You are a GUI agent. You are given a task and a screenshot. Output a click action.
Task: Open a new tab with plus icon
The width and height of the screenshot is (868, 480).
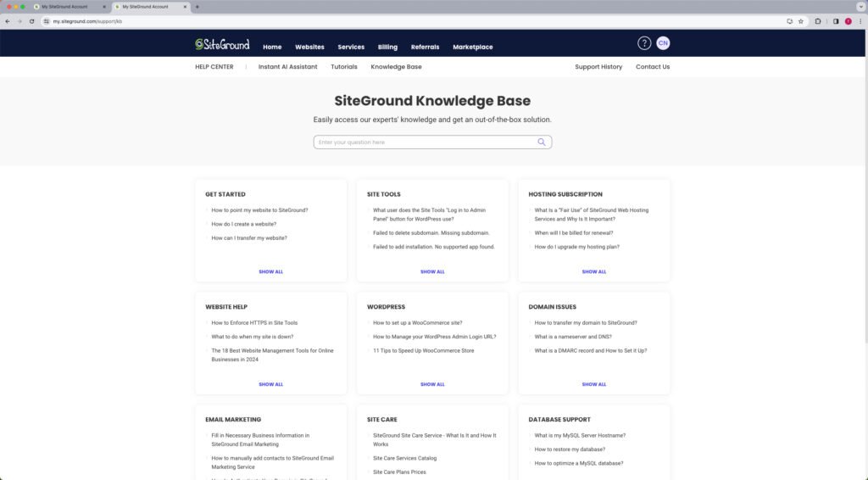click(197, 7)
